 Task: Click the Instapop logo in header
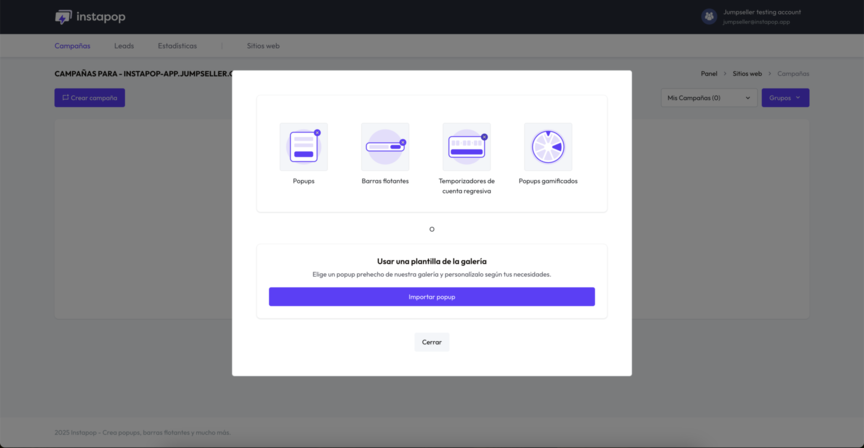[90, 17]
